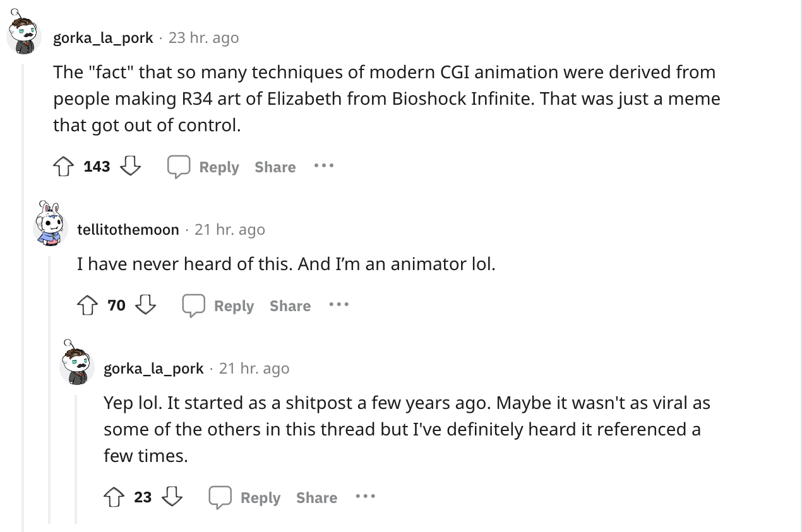Downvote tellitothemoon's comment with 70 points
Screen dimensions: 802x532
[x=146, y=305]
